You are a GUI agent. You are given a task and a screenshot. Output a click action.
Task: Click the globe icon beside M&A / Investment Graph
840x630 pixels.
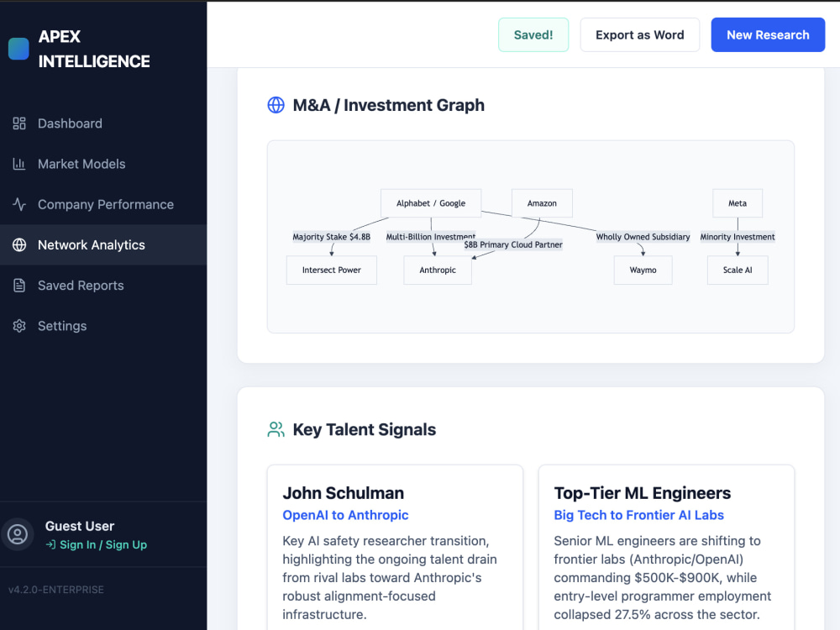tap(276, 105)
